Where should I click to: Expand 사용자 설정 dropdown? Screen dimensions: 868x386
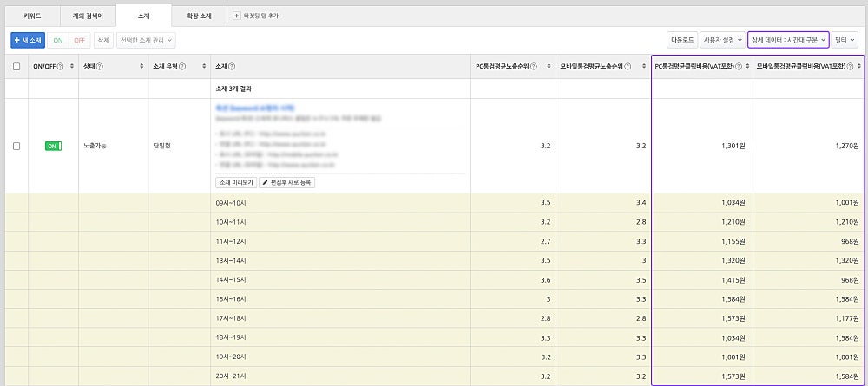pos(720,40)
